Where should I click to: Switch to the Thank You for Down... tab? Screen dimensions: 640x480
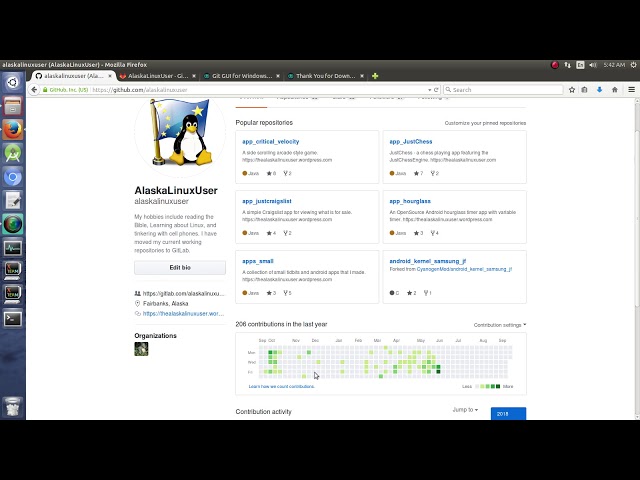click(x=326, y=76)
